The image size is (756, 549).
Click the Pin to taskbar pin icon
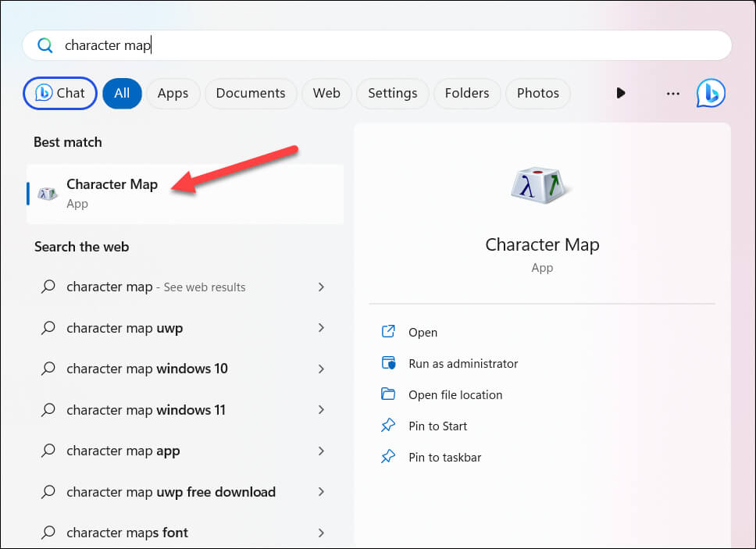click(388, 456)
